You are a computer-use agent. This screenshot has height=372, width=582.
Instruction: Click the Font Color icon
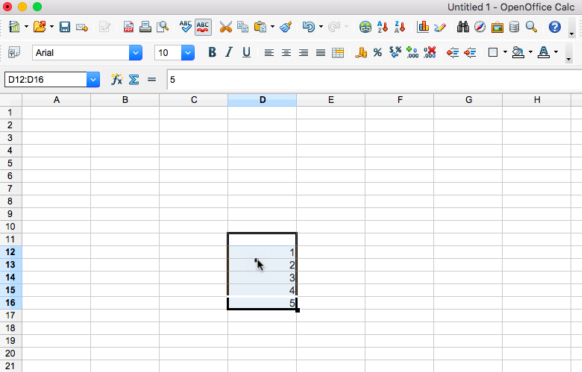[544, 52]
